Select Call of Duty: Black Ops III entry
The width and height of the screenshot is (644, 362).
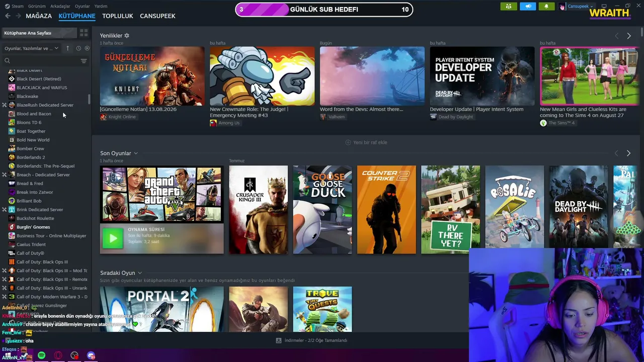[x=42, y=262]
